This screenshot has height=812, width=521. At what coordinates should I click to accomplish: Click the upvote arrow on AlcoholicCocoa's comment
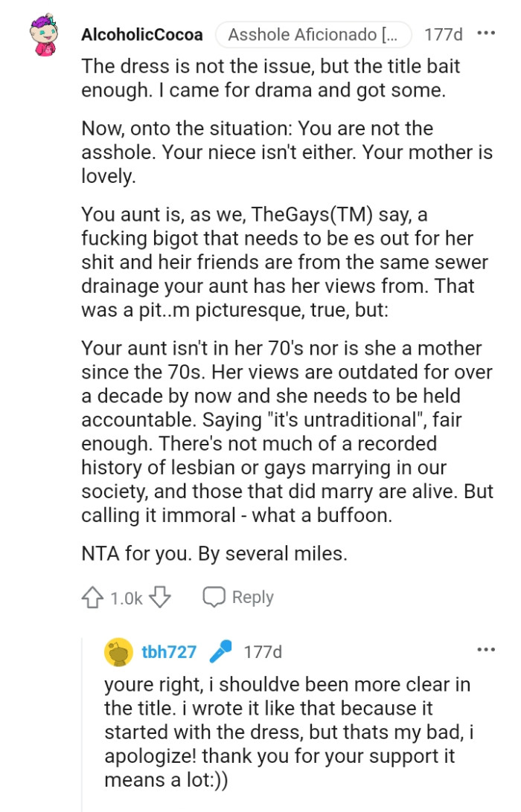(x=90, y=596)
